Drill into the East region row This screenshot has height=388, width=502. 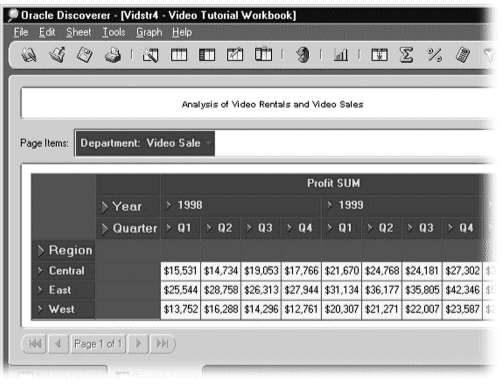click(40, 290)
